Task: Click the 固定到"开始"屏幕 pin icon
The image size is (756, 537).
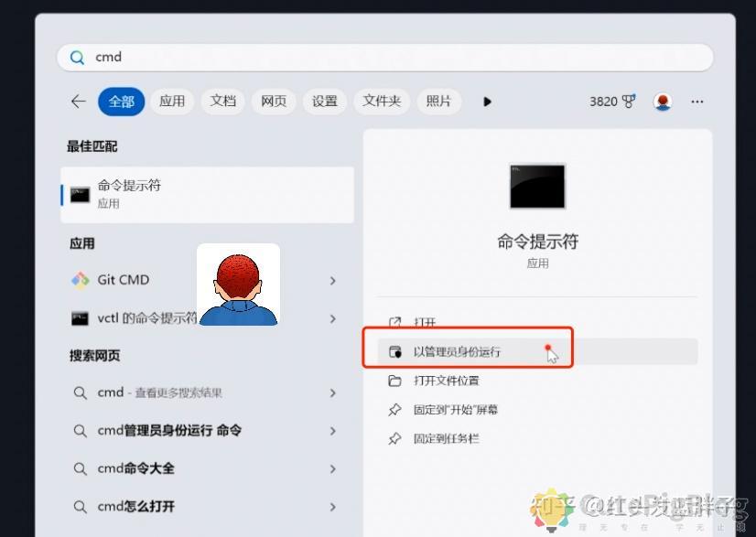Action: click(x=395, y=410)
